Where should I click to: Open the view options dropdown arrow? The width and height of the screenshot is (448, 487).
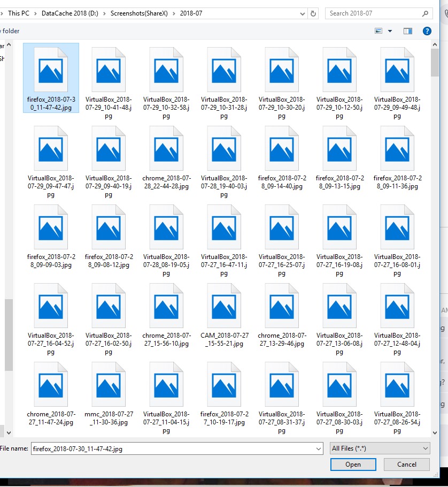pyautogui.click(x=389, y=31)
